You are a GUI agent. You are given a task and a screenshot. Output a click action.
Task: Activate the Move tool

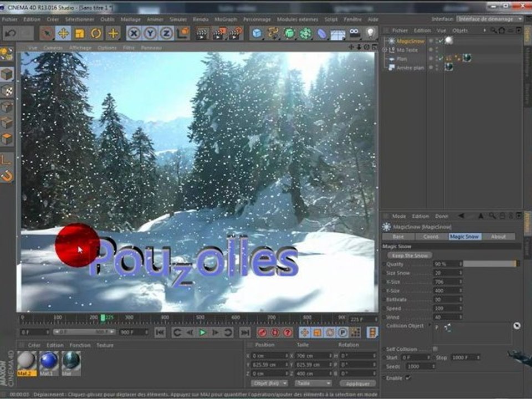coord(63,33)
